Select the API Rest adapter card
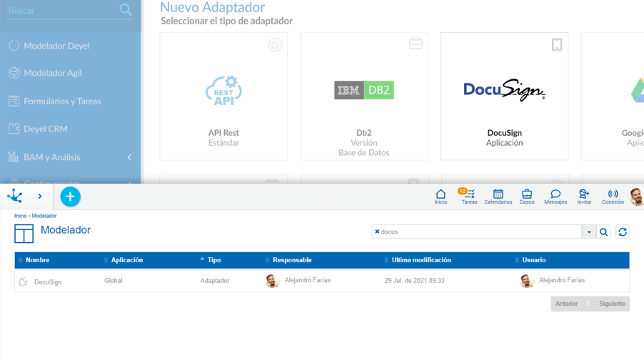644x363 pixels. point(223,96)
